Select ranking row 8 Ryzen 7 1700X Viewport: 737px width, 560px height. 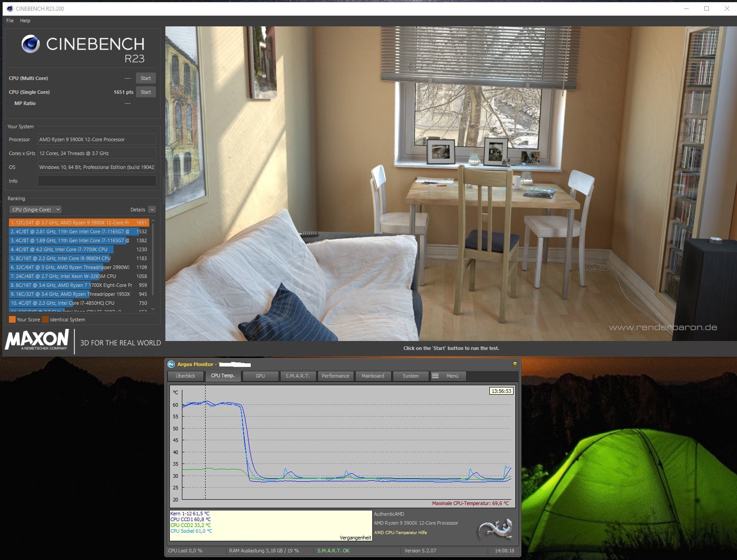[x=79, y=285]
